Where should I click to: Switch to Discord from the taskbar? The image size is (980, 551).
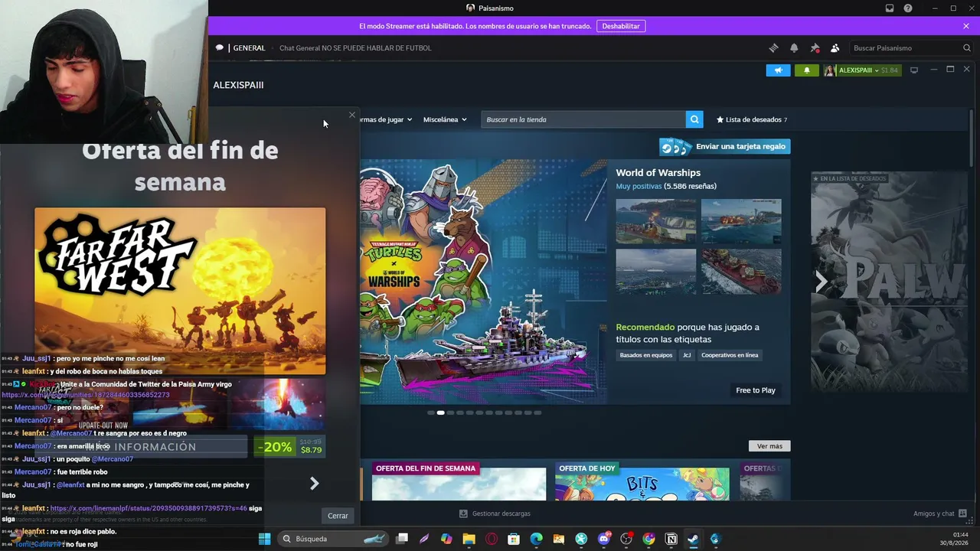(604, 539)
